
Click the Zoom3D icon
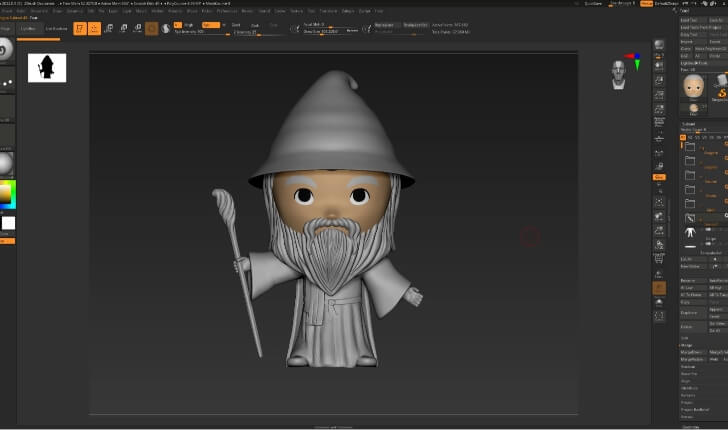coord(659,231)
